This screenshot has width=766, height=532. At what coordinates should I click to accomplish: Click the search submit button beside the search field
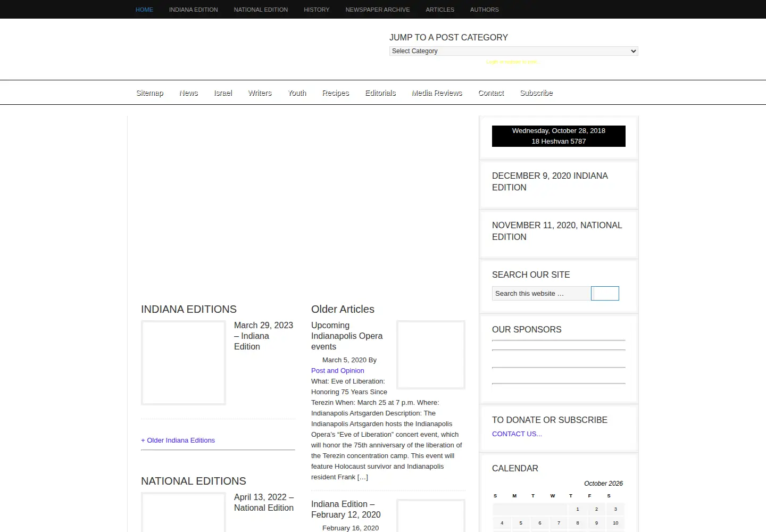605,294
